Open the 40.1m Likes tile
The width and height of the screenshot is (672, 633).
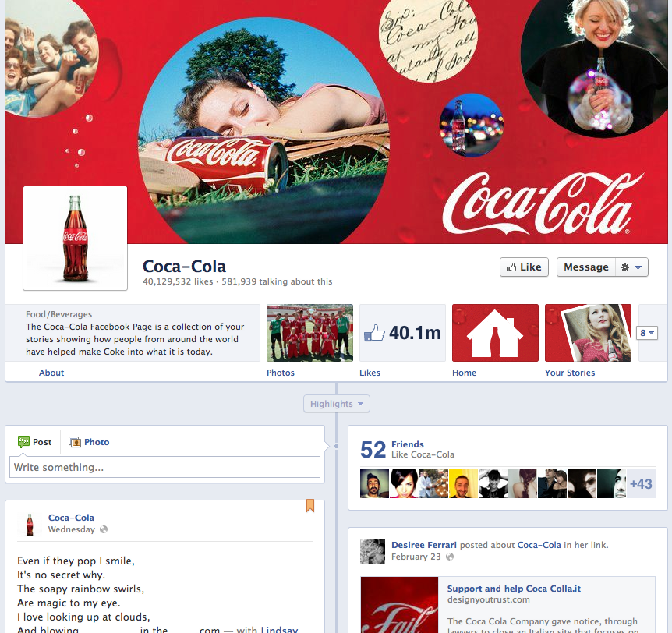402,333
